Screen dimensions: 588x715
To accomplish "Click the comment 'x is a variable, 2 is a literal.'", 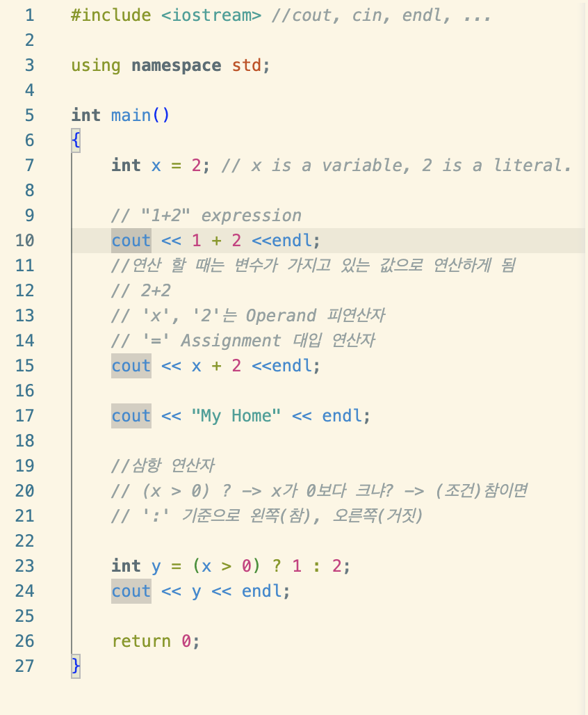I will 397,165.
